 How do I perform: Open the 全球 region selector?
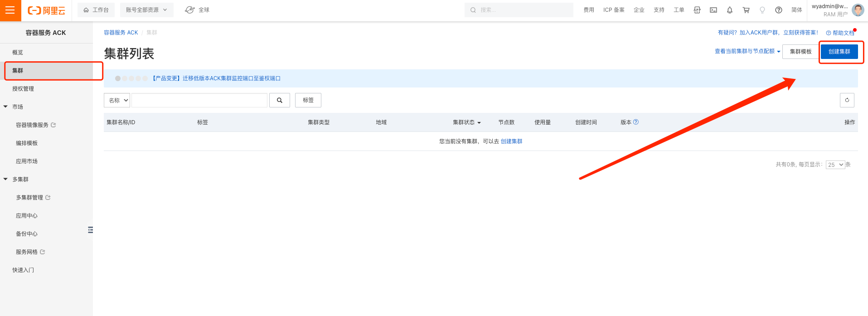(x=197, y=10)
